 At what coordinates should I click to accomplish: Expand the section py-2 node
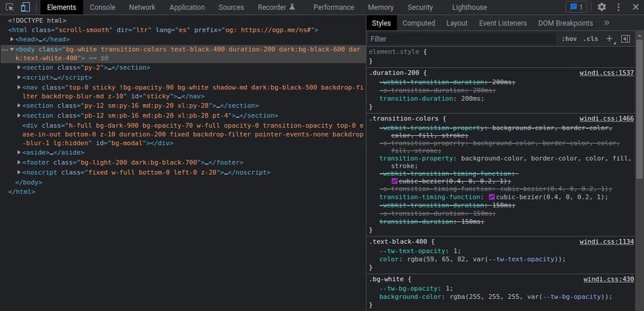coord(19,67)
